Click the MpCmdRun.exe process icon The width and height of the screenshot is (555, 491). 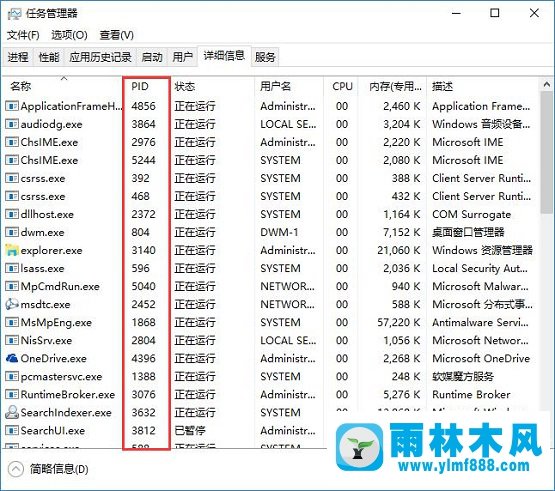12,286
